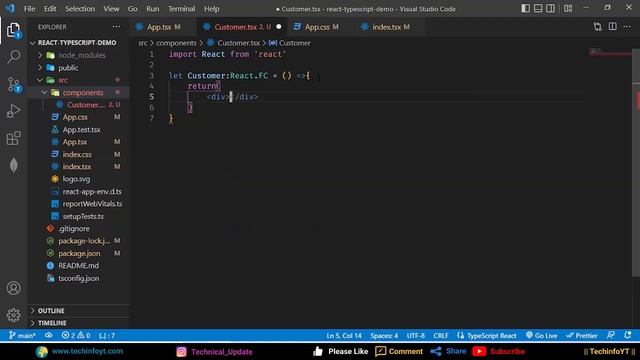
Task: Open the Help menu
Action: pos(211,9)
